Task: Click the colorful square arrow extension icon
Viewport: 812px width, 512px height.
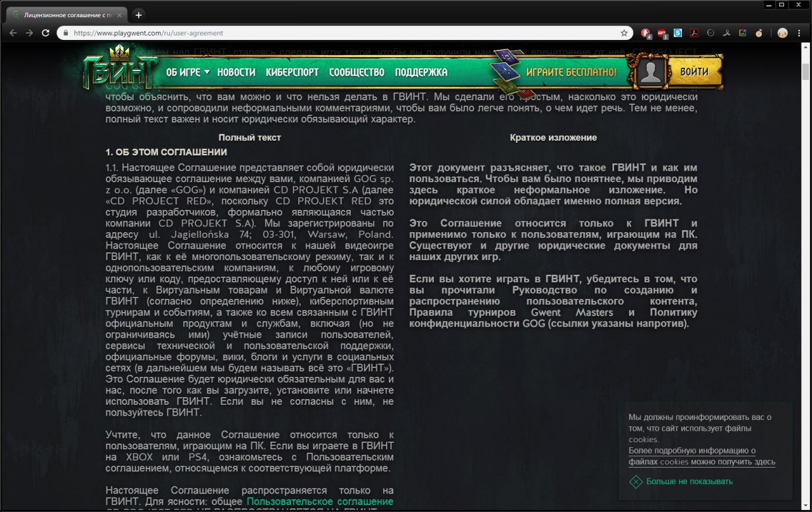Action: pos(743,33)
